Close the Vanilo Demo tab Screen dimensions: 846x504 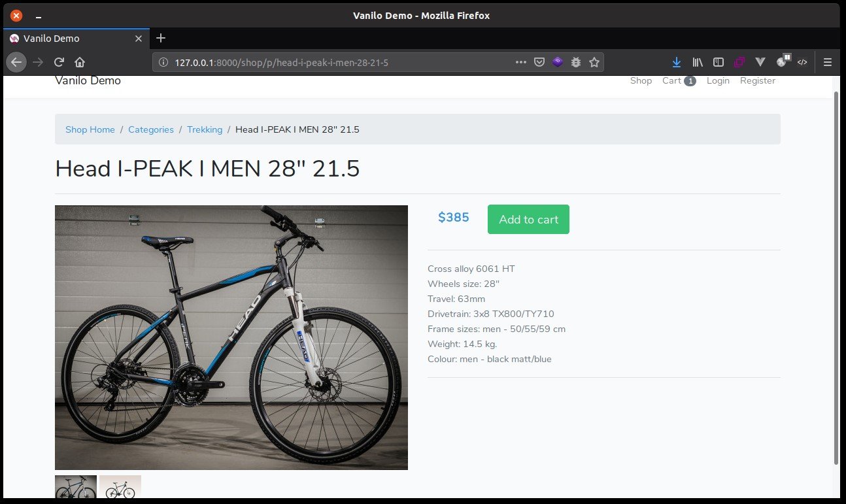point(138,39)
